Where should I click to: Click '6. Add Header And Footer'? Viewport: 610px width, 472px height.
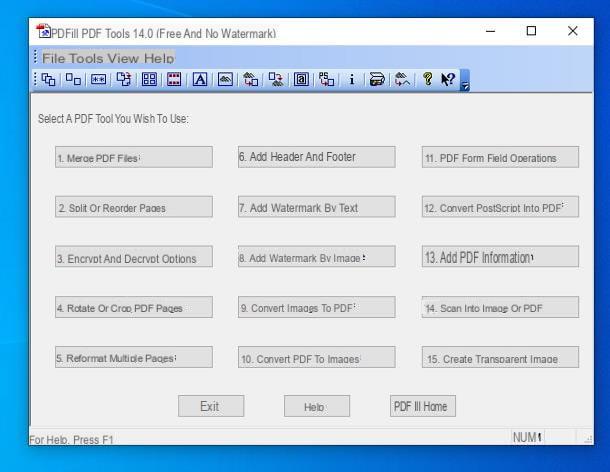(317, 157)
